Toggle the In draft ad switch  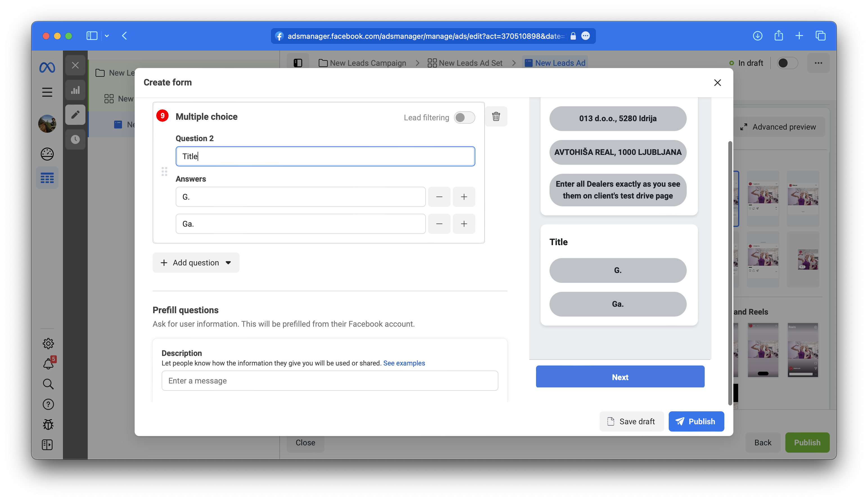point(787,63)
